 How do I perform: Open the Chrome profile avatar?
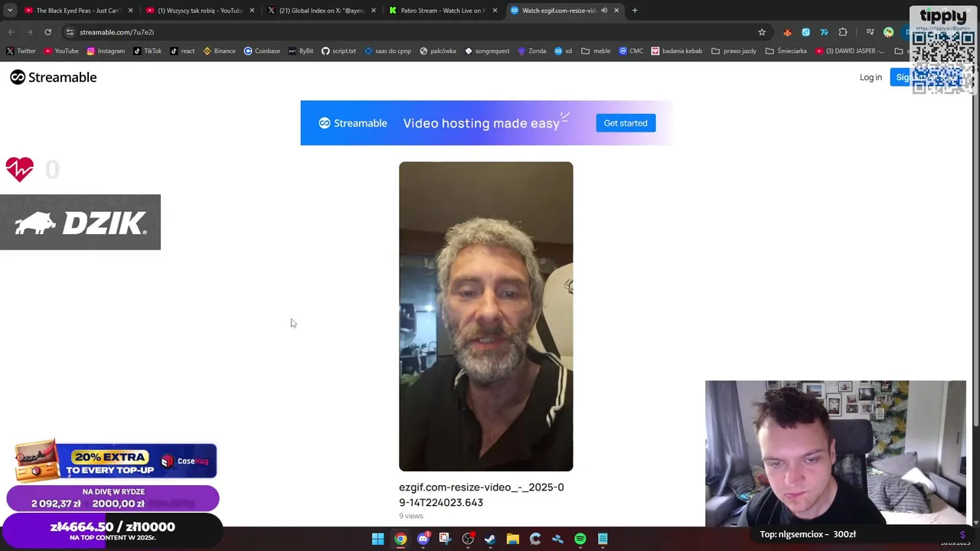point(888,32)
